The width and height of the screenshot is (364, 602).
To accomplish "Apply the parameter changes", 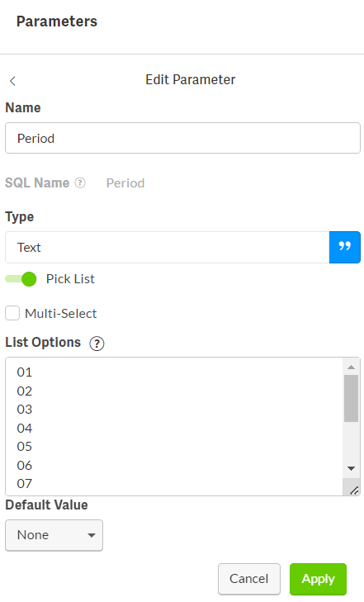I will pos(318,579).
